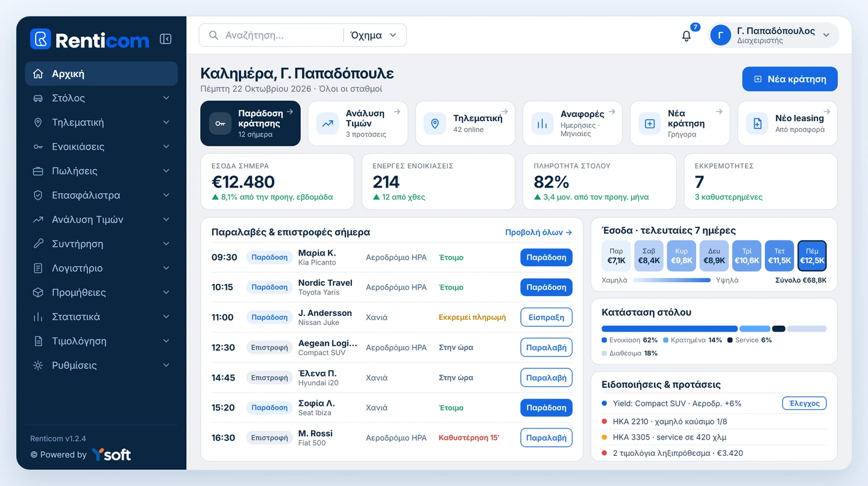868x486 pixels.
Task: Click the ΕΣΟΔΑ ΣΗΜΕΡΑ €12.480 card
Action: click(x=277, y=181)
